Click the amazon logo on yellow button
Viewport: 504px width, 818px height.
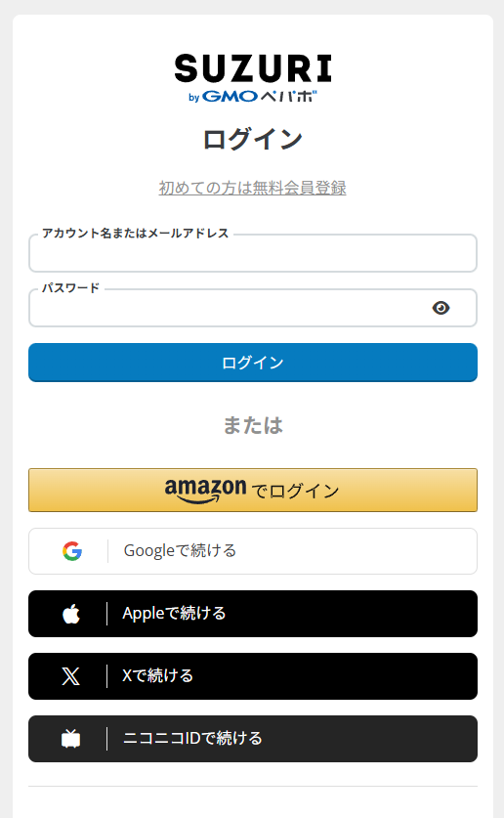205,491
